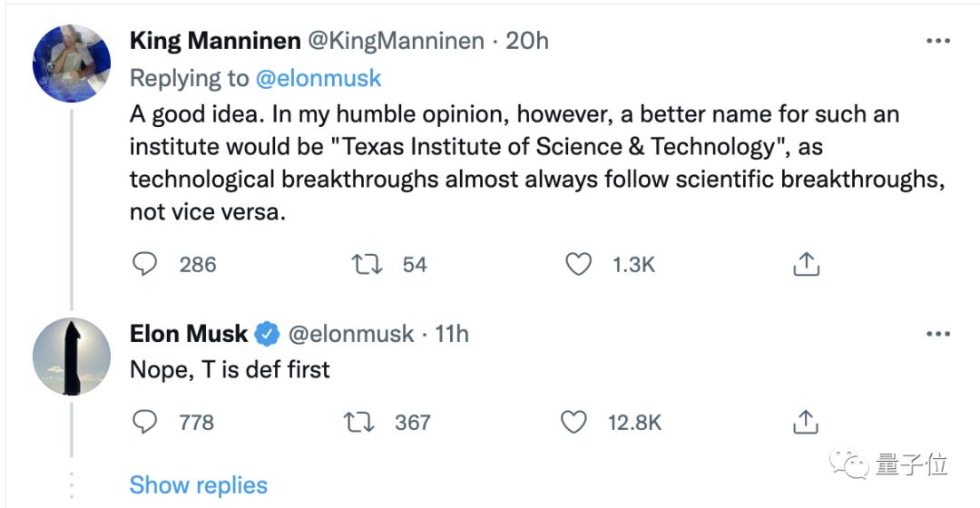Open more options for Elon Musk's tweet

pyautogui.click(x=937, y=334)
